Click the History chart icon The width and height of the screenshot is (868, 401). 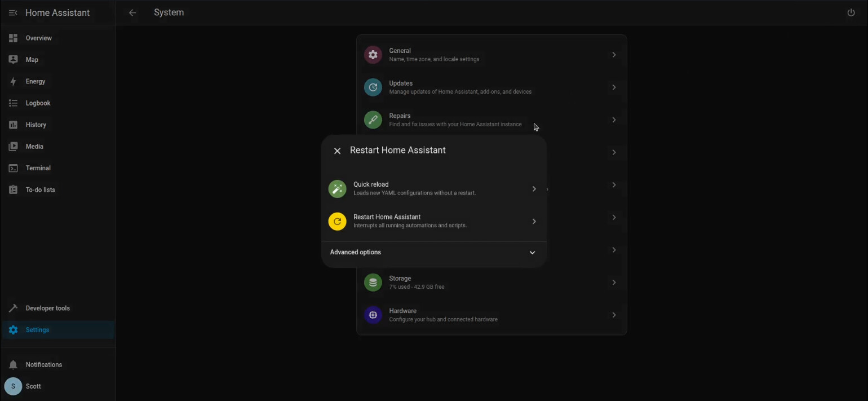pyautogui.click(x=13, y=125)
